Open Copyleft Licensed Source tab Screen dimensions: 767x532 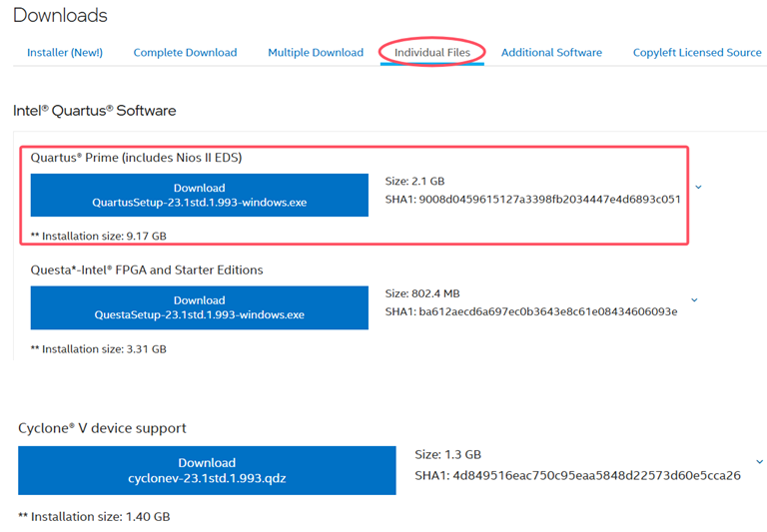coord(697,52)
